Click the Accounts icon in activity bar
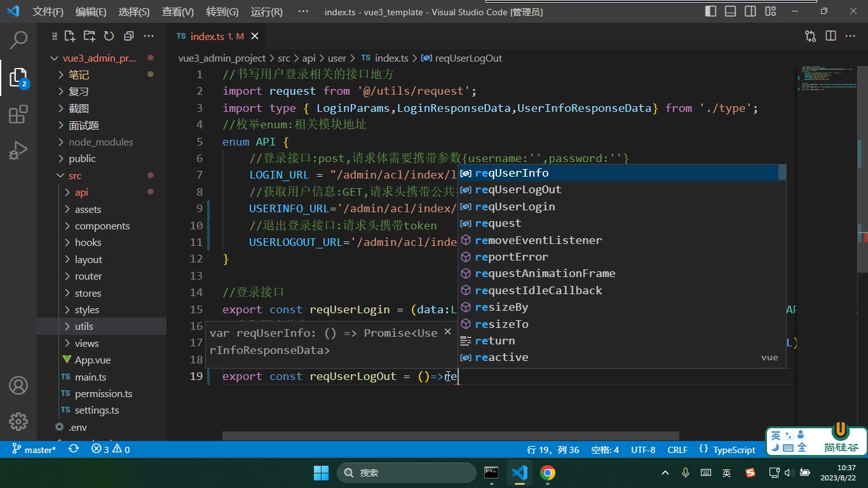868x488 pixels. click(18, 386)
